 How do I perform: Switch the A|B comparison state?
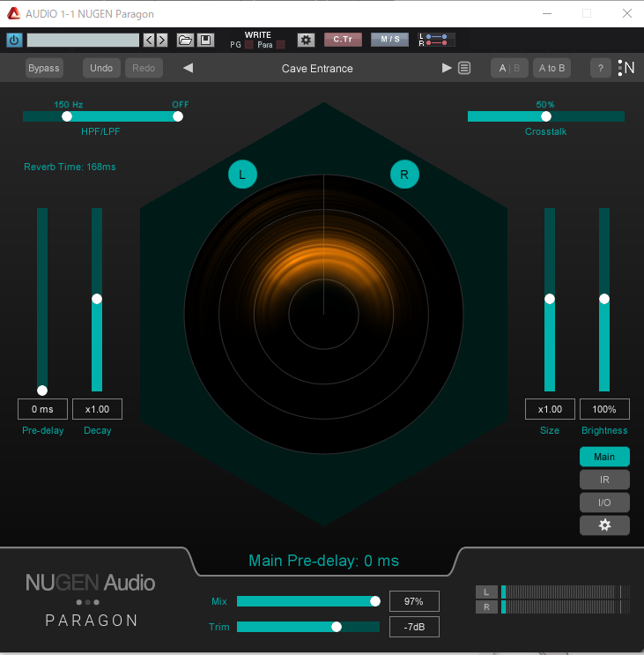[x=509, y=68]
